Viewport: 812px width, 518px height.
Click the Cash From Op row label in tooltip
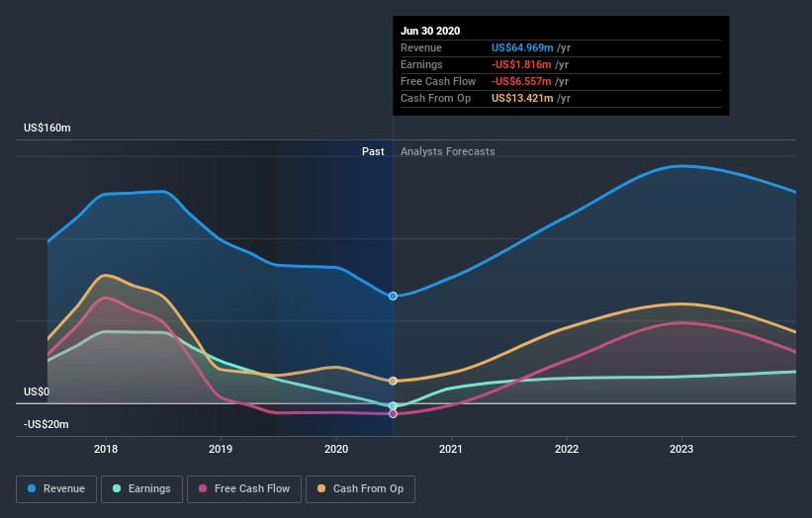(x=435, y=98)
